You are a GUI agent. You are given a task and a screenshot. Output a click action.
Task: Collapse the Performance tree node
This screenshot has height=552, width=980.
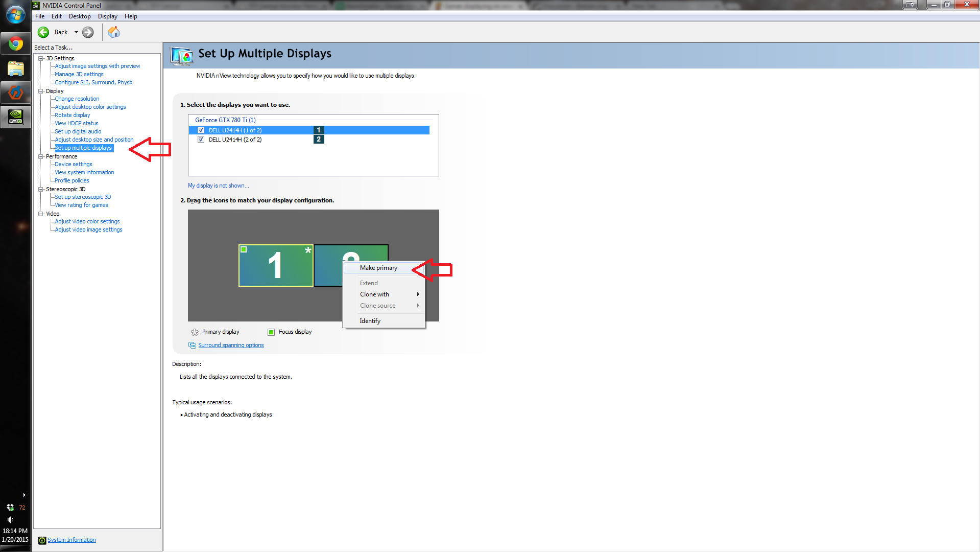click(41, 156)
